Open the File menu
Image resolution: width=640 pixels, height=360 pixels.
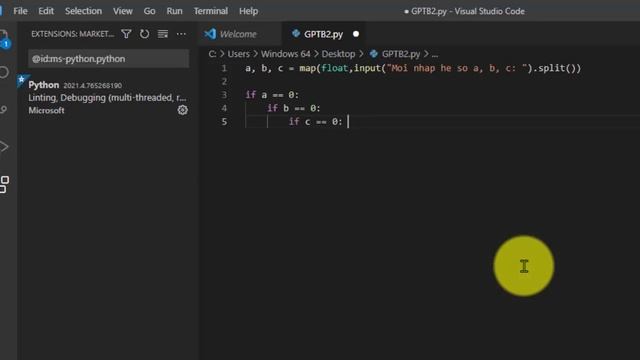pyautogui.click(x=20, y=11)
